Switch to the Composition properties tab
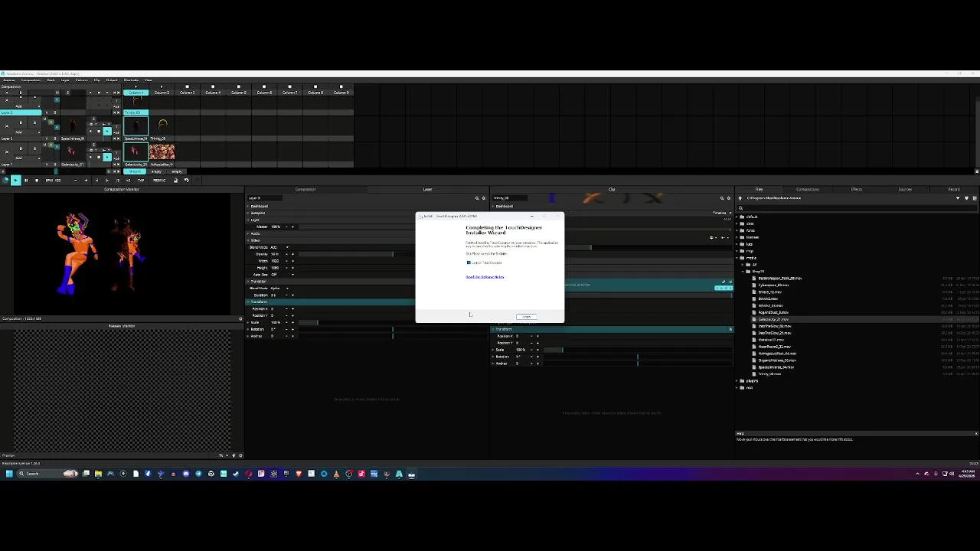Screen dimensions: 980x551 coord(305,189)
